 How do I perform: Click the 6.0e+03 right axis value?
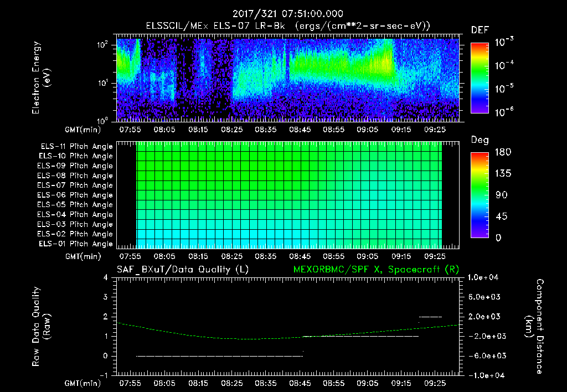(x=484, y=297)
